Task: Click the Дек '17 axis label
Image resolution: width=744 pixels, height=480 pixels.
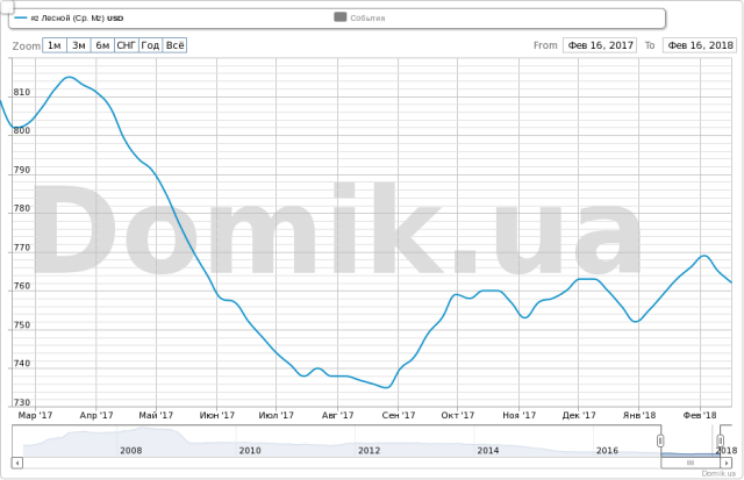Action: click(x=579, y=415)
